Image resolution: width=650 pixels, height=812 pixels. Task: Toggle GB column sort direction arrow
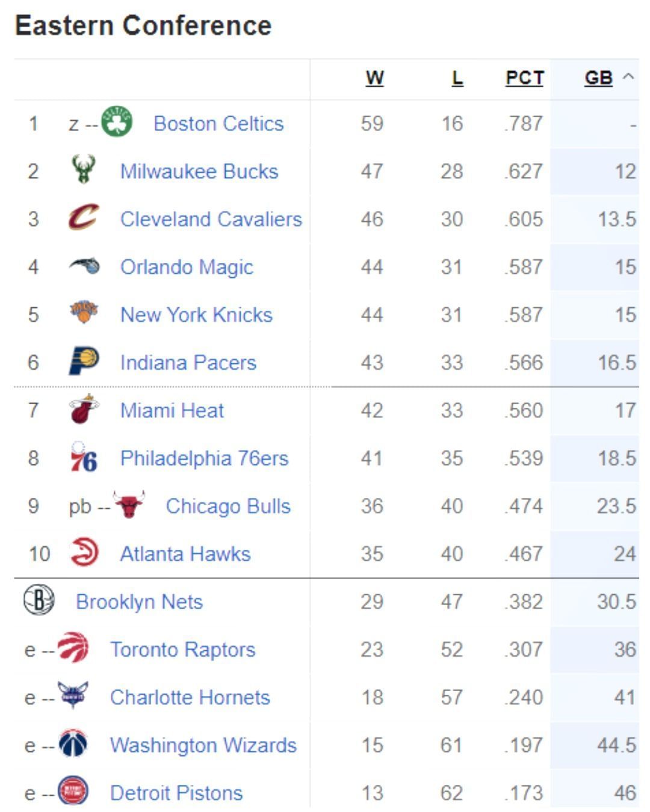pyautogui.click(x=628, y=77)
